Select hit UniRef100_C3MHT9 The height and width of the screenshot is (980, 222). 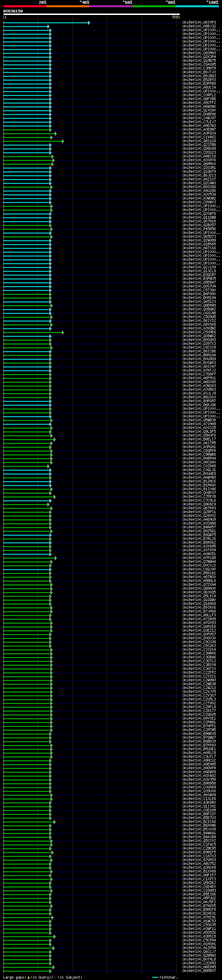coord(199,68)
